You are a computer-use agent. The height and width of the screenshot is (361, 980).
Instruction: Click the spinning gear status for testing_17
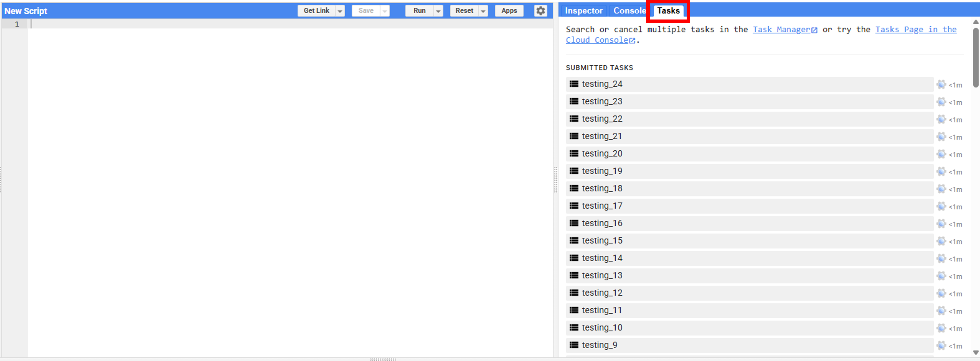pyautogui.click(x=941, y=206)
